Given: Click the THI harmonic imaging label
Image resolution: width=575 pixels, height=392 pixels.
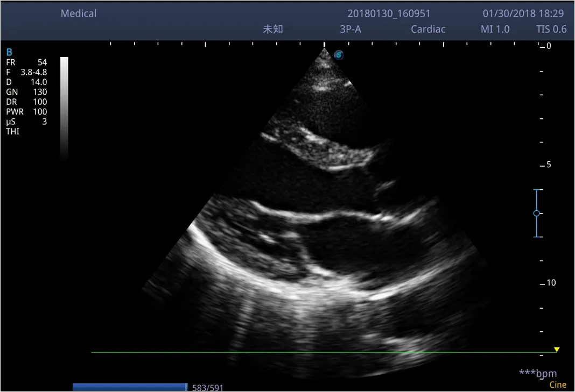Looking at the screenshot, I should (x=12, y=132).
